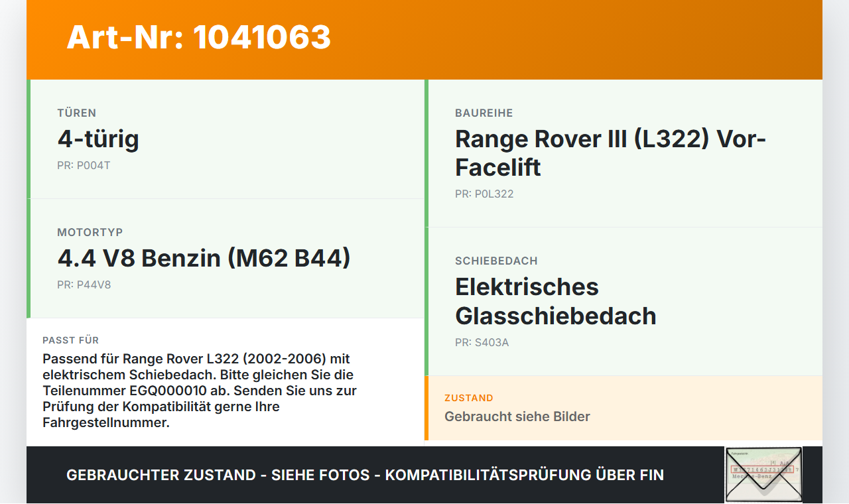
Task: Click the PASST FÜR label
Action: pyautogui.click(x=71, y=340)
